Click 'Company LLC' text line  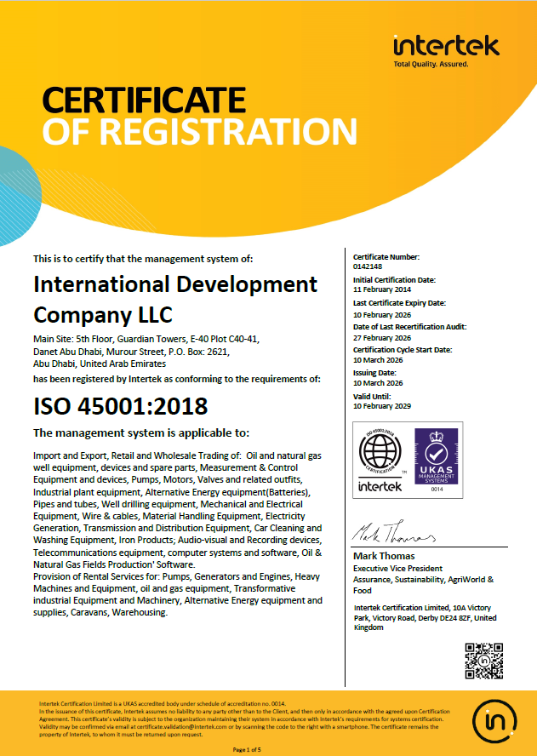(103, 315)
